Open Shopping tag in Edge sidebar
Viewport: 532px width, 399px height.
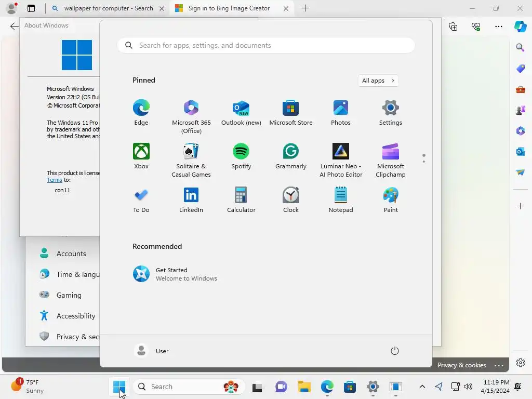click(520, 68)
